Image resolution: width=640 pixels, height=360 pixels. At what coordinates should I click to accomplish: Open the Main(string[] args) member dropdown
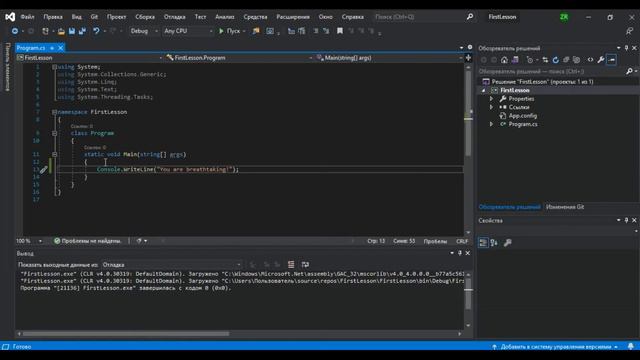[389, 58]
